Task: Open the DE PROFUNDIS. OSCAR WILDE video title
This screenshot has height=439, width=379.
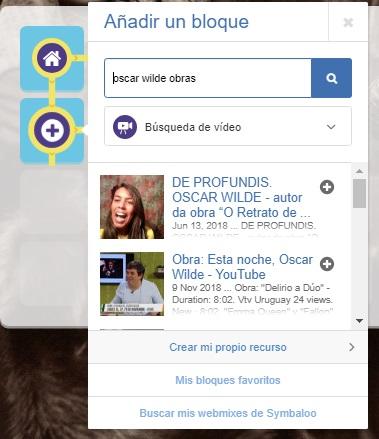Action: (241, 197)
